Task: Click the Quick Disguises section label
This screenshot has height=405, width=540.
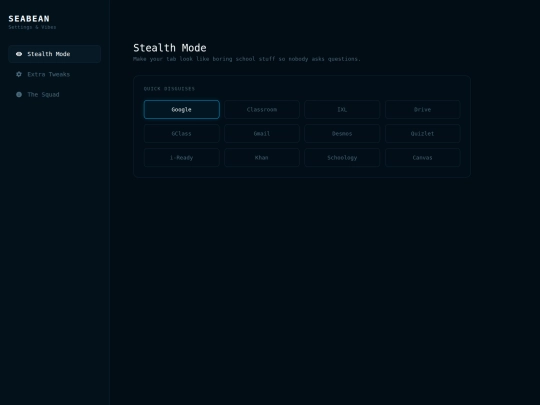Action: 169,89
